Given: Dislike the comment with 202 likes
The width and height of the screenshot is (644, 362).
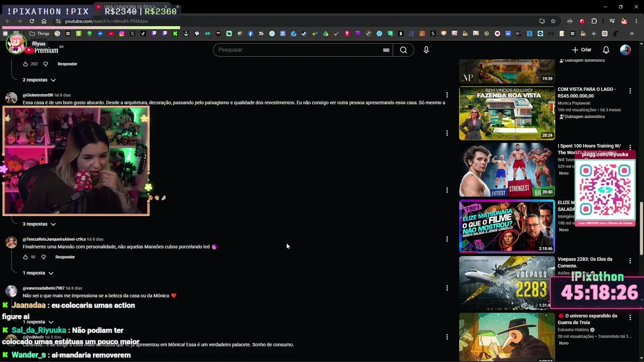Looking at the screenshot, I should pos(45,64).
